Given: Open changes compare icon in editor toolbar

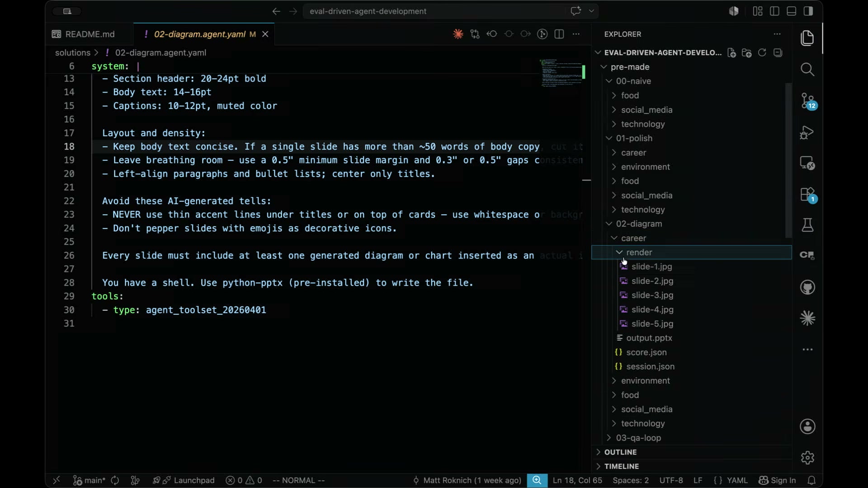Looking at the screenshot, I should (x=475, y=34).
